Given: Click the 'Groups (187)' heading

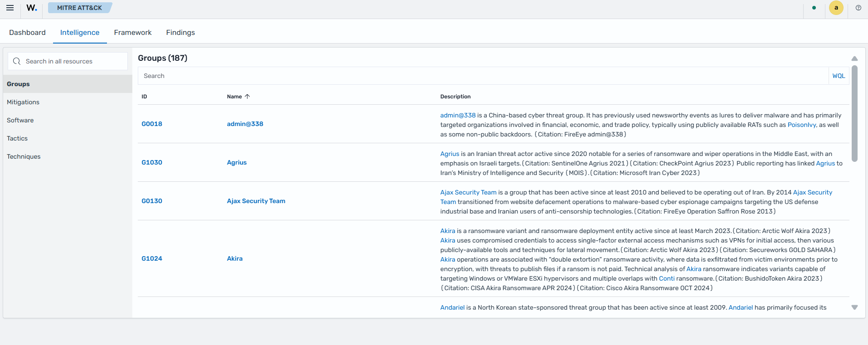Looking at the screenshot, I should (x=163, y=58).
